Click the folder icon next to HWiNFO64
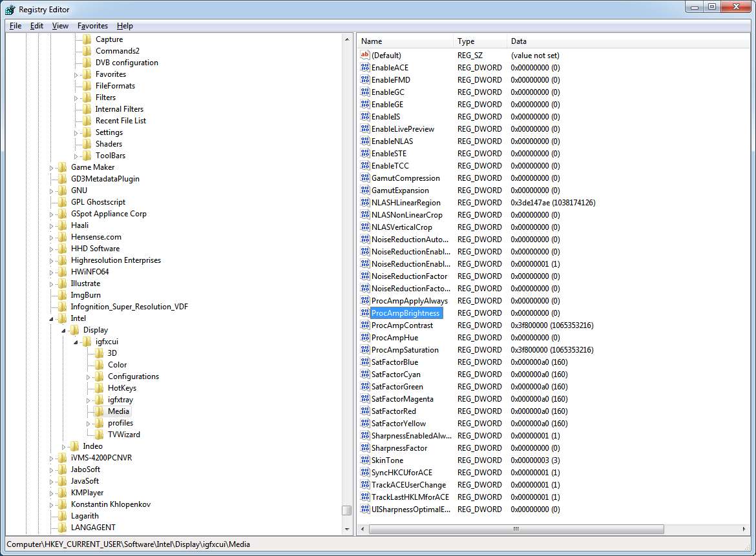The image size is (756, 556). pos(62,272)
